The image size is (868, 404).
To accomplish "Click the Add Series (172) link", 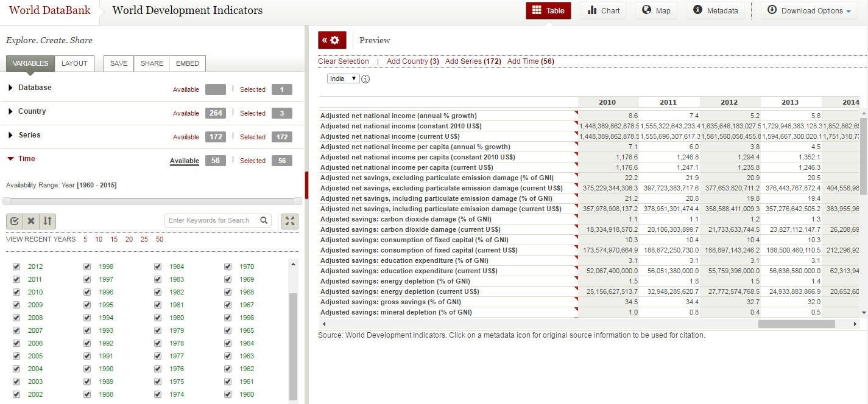I will (x=473, y=61).
